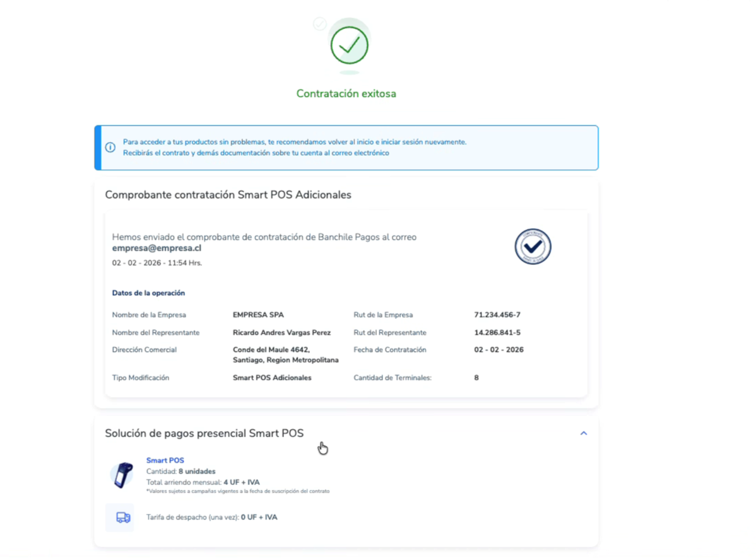This screenshot has width=756, height=558.
Task: Collapse the Solución de pagos presencial section
Action: [x=583, y=433]
